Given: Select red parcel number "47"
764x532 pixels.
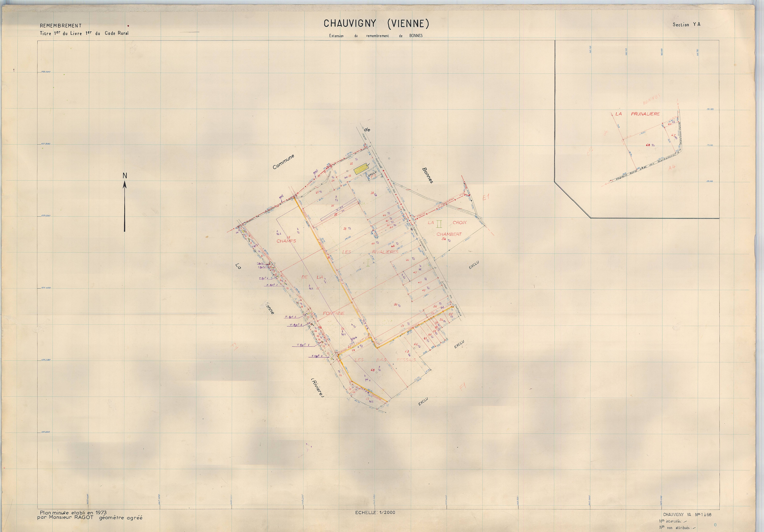Looking at the screenshot, I should (415, 272).
